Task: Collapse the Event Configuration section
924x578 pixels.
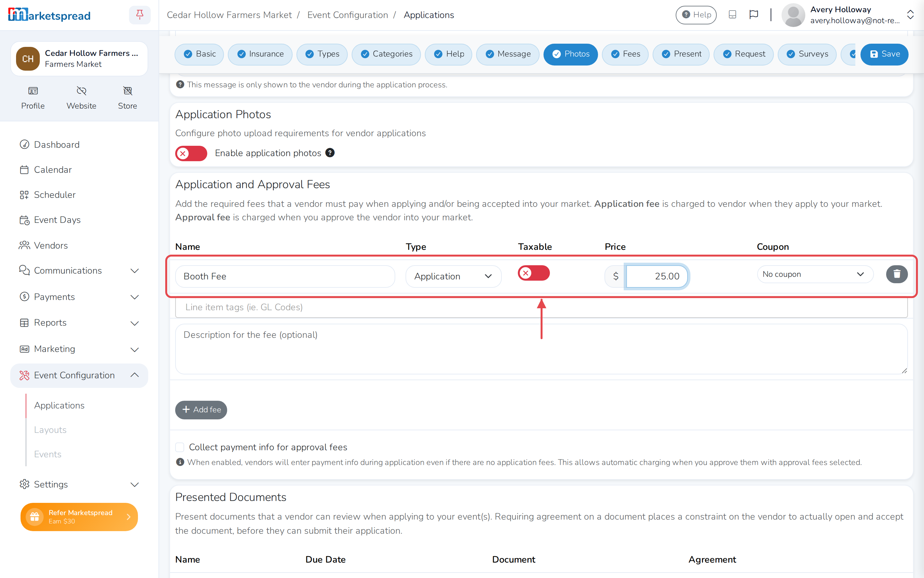Action: tap(80, 375)
